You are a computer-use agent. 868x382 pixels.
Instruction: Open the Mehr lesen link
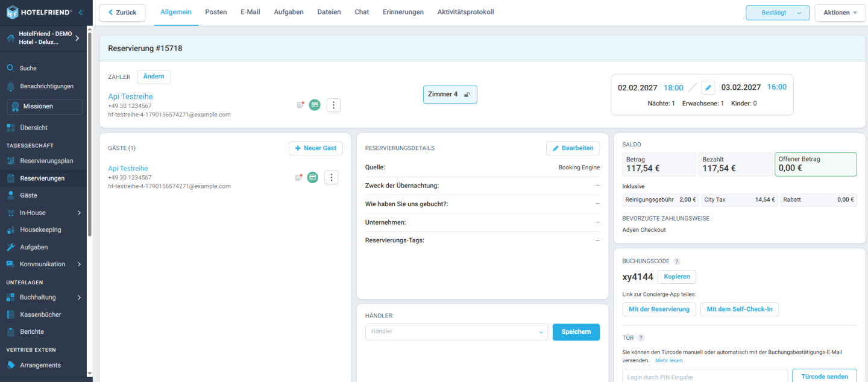point(669,360)
